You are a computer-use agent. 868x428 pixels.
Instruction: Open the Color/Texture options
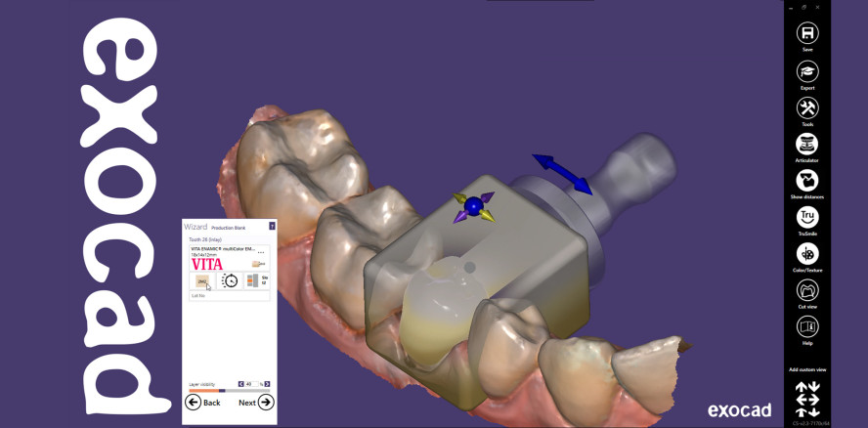click(x=807, y=253)
